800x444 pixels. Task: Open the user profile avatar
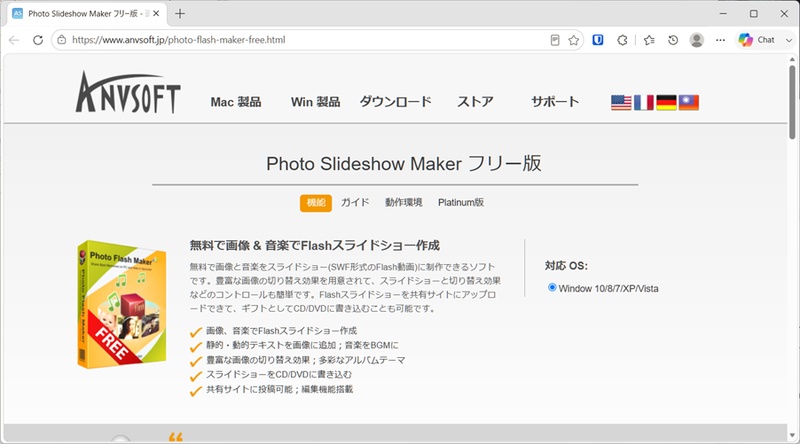point(696,40)
